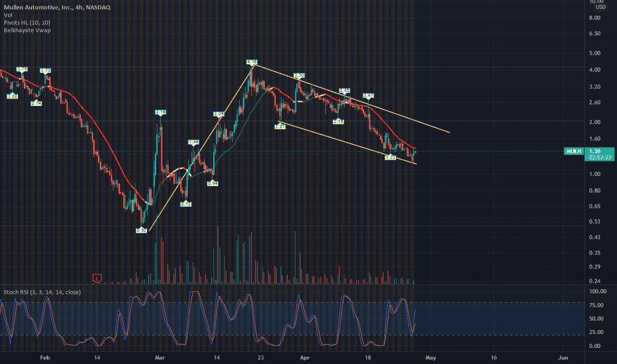The width and height of the screenshot is (617, 364).
Task: Open the Mullen Automotive chart title
Action: [x=57, y=7]
